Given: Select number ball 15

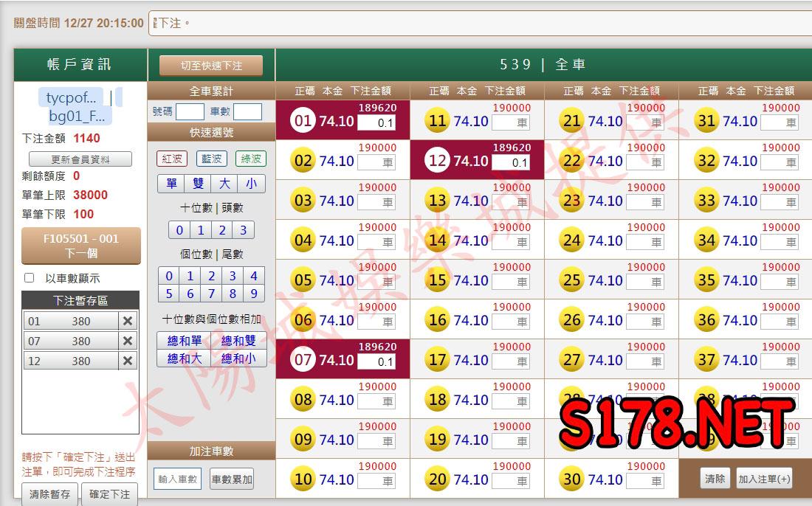Looking at the screenshot, I should coord(438,280).
